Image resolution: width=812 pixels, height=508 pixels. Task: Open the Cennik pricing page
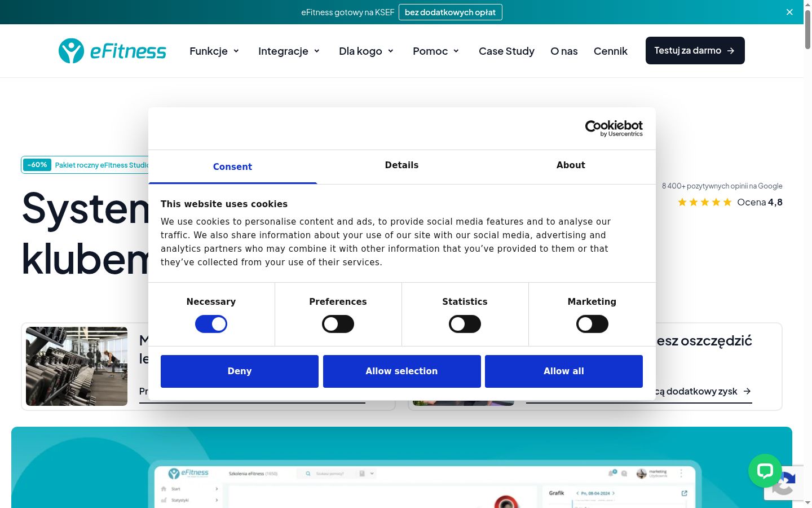coord(610,51)
